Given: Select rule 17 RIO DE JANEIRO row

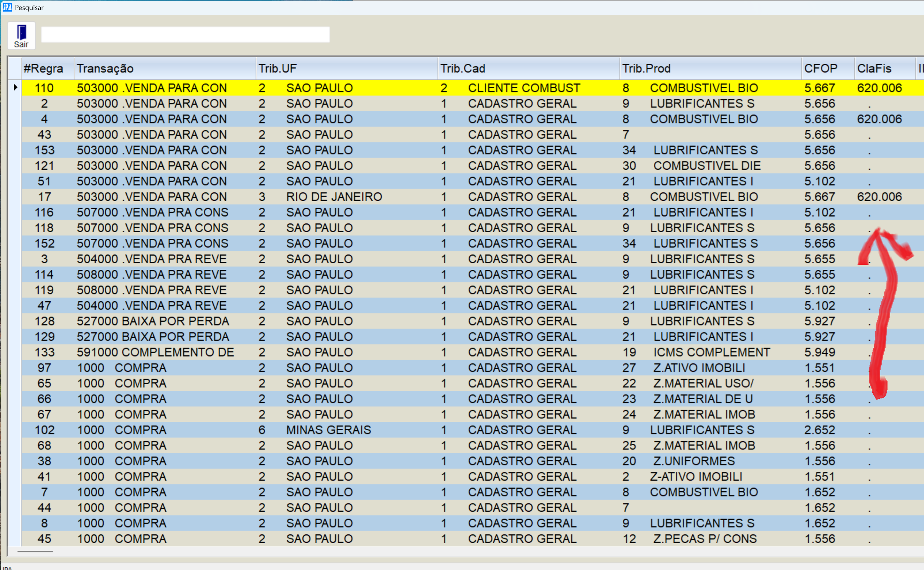Looking at the screenshot, I should pos(334,197).
